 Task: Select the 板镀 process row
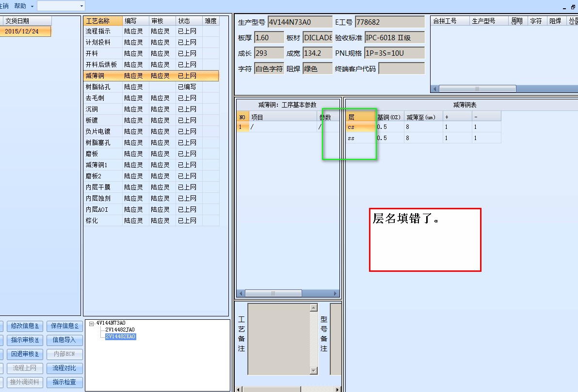[151, 120]
